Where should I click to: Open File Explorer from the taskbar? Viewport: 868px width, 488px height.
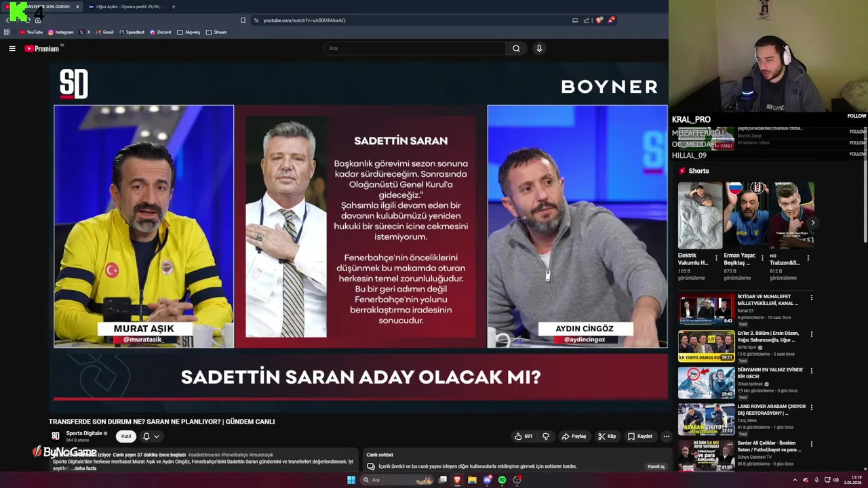click(x=472, y=480)
